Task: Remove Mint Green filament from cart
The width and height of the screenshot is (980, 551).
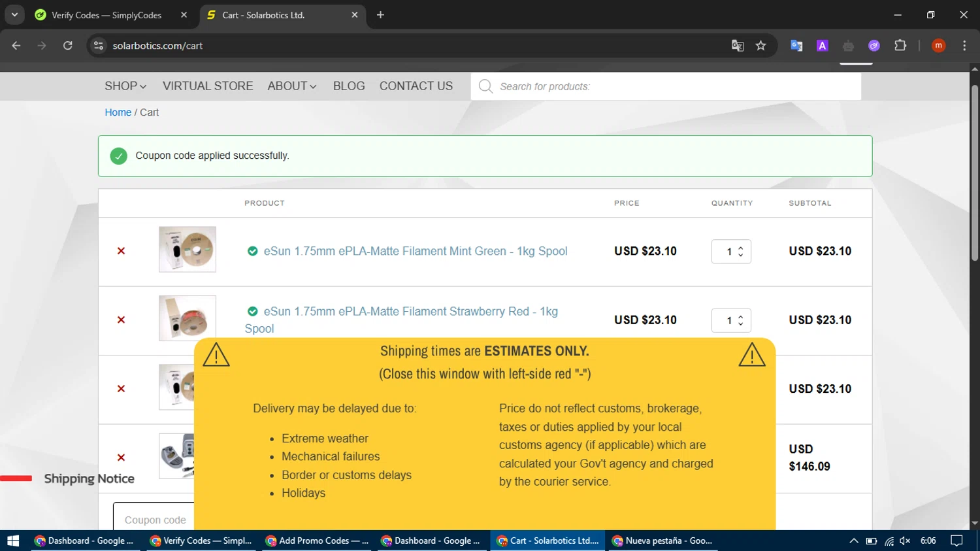Action: coord(121,251)
